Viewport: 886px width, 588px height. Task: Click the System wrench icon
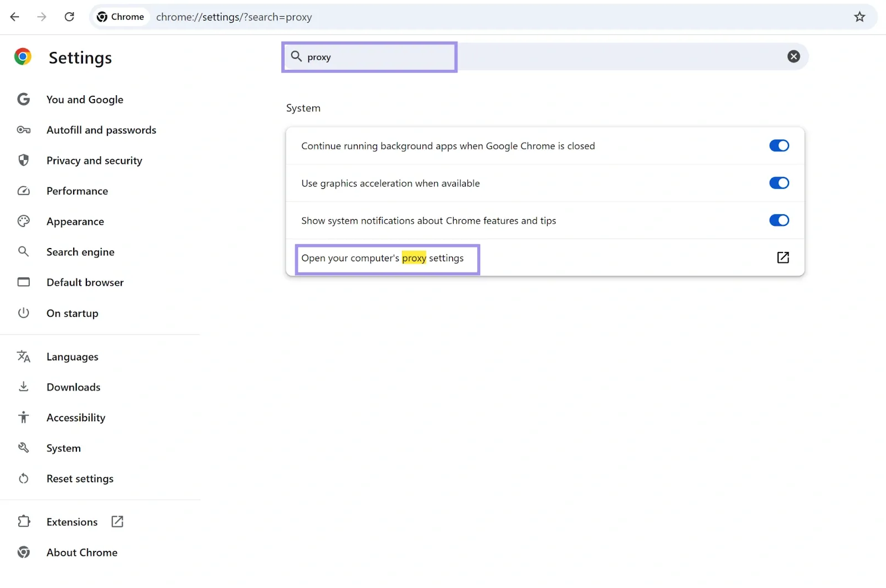[23, 447]
